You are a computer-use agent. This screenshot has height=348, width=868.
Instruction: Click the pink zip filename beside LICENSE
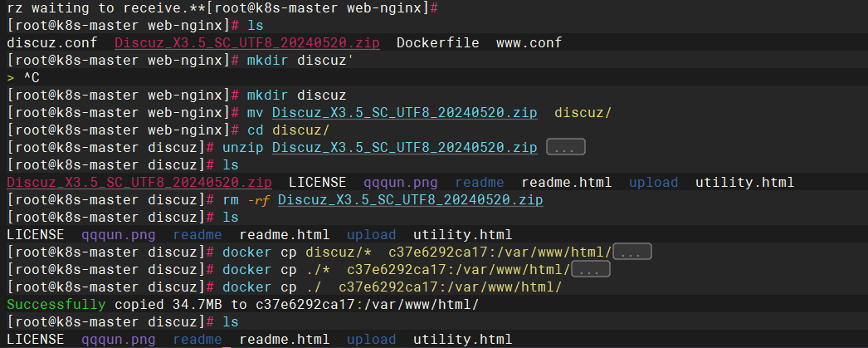(139, 183)
